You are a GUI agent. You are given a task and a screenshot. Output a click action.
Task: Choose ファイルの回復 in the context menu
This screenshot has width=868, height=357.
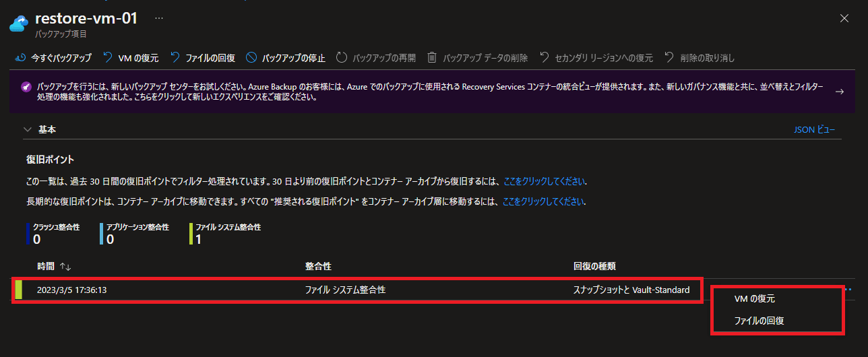point(759,321)
